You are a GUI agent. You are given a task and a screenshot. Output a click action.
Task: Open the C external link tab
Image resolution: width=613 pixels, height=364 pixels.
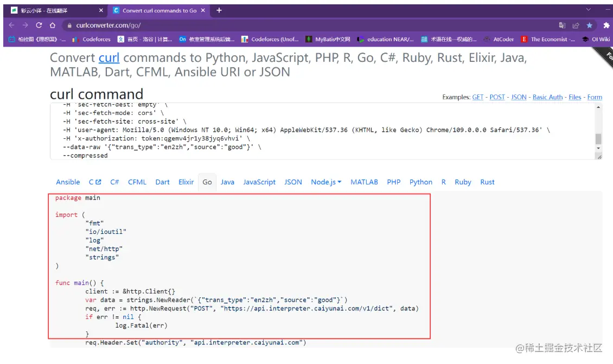click(x=94, y=182)
